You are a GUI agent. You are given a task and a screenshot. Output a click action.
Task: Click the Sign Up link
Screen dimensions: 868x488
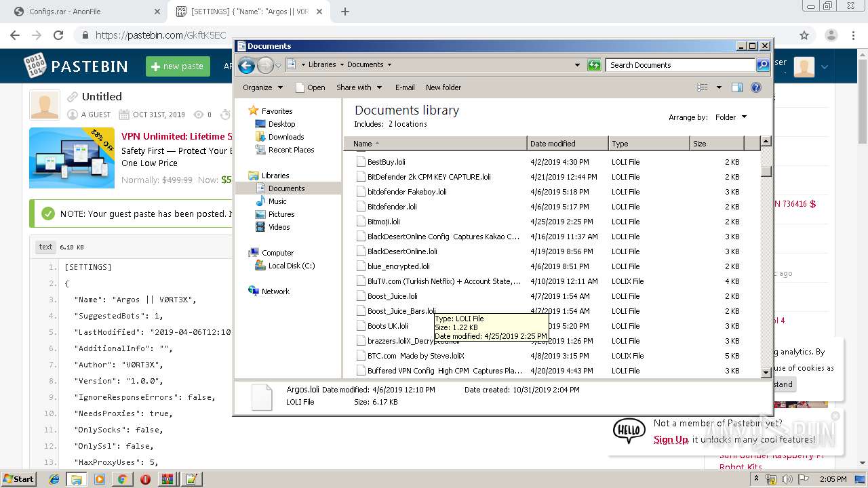coord(671,439)
